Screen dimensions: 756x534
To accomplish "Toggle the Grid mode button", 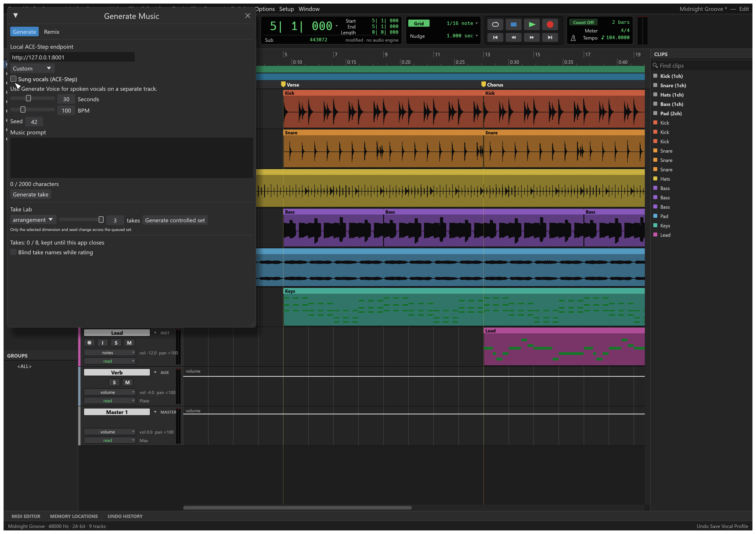I will click(x=418, y=23).
